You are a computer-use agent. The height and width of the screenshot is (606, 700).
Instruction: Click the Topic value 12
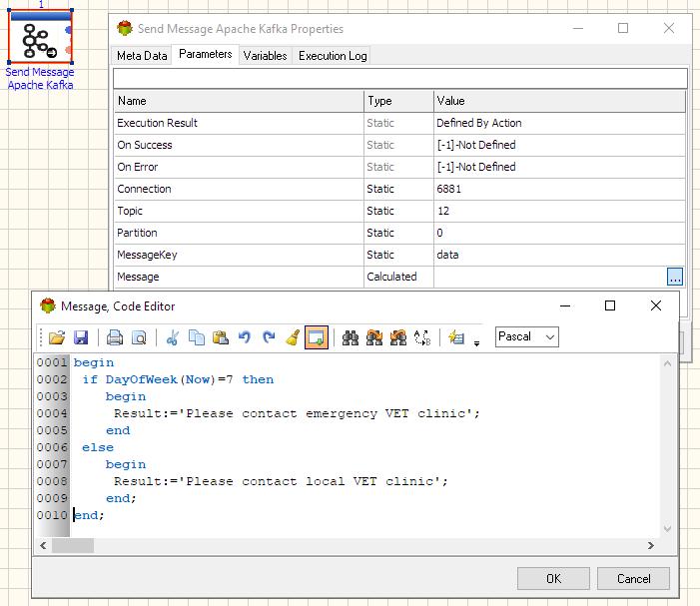point(443,211)
